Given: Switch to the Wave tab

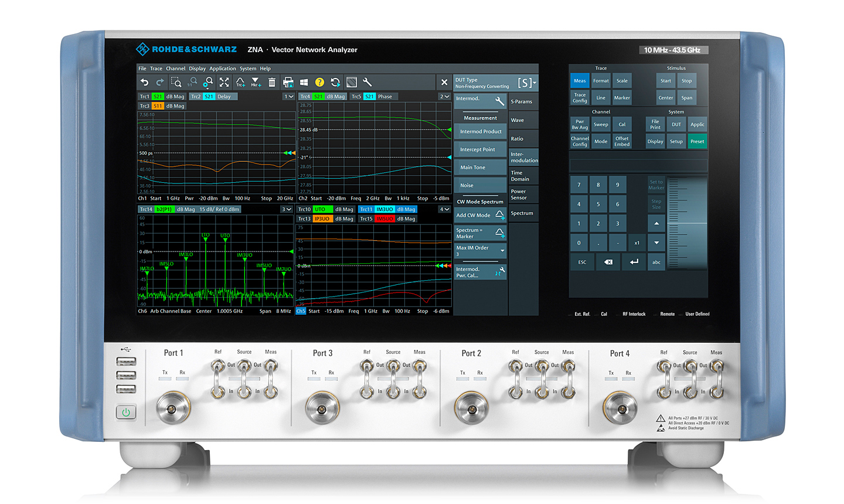Looking at the screenshot, I should point(523,120).
